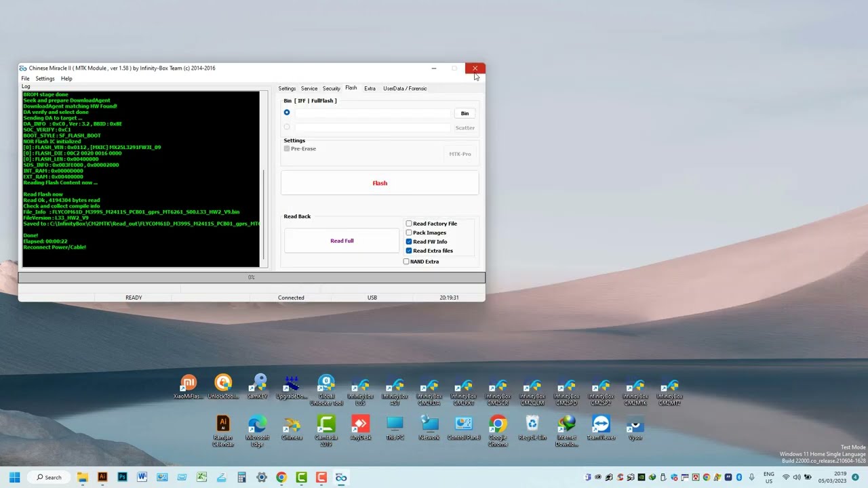Open the InfinityBox CM2QLM desktop icon
Viewport: 868px width, 488px height.
pos(533,390)
